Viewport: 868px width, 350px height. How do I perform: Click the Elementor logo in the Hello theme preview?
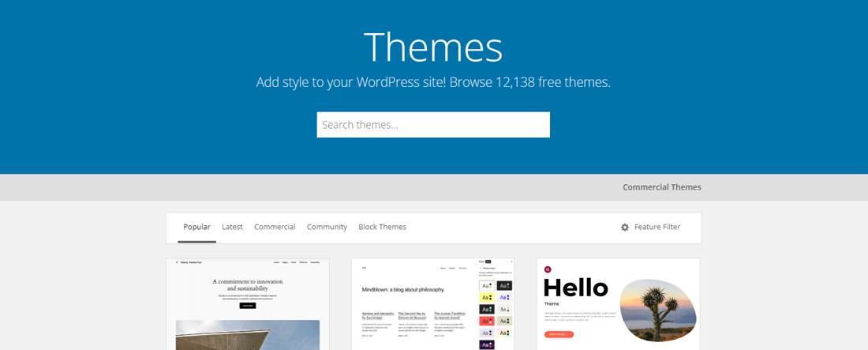click(x=548, y=269)
